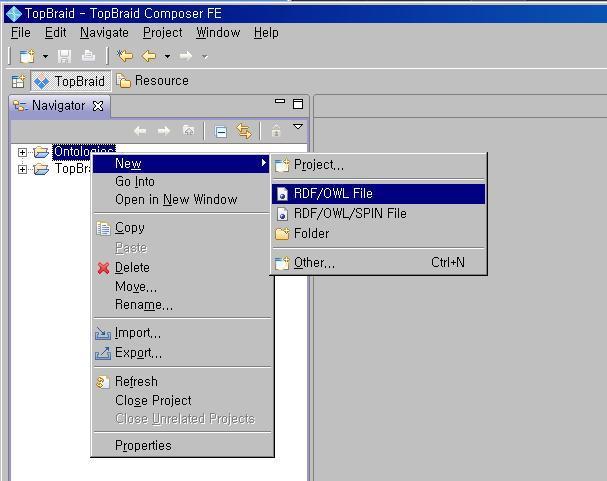Viewport: 607px width, 481px height.
Task: Click the Save toolbar icon
Action: click(x=64, y=56)
